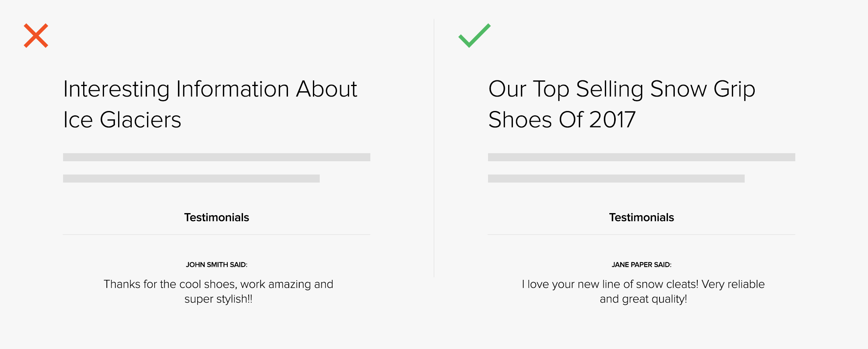Image resolution: width=868 pixels, height=349 pixels.
Task: Click 'JOHN SMITH SAID:' label
Action: (216, 265)
